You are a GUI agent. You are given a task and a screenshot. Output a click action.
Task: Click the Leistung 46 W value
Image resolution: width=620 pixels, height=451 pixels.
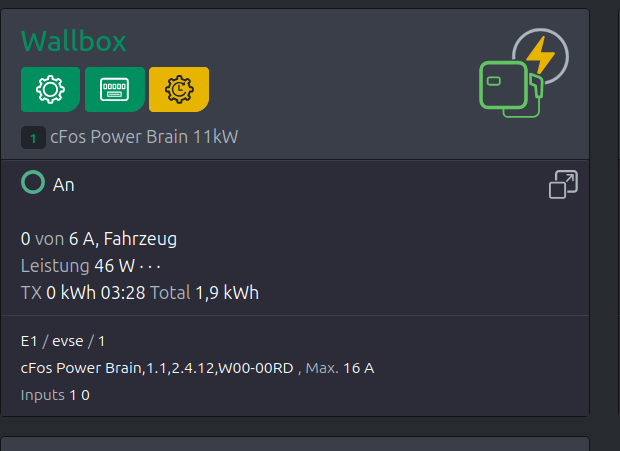(78, 266)
